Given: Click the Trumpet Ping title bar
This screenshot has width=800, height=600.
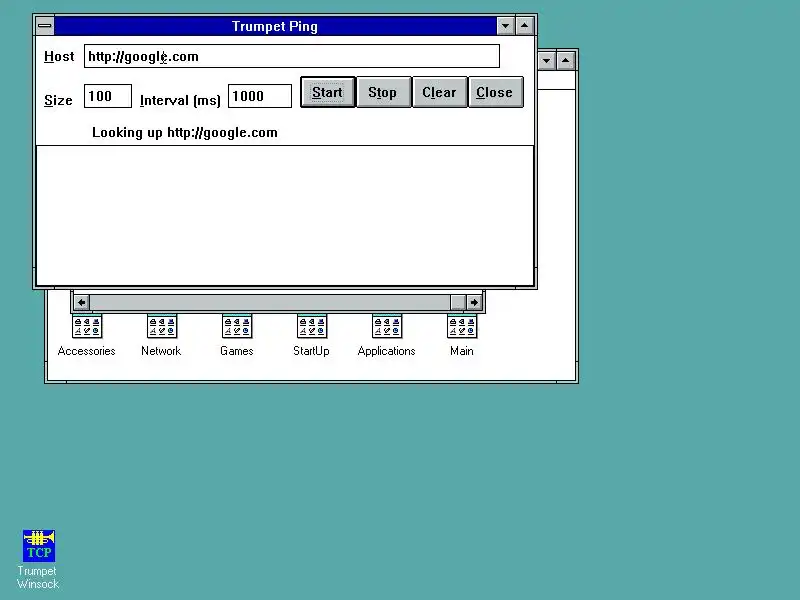Looking at the screenshot, I should (x=275, y=26).
